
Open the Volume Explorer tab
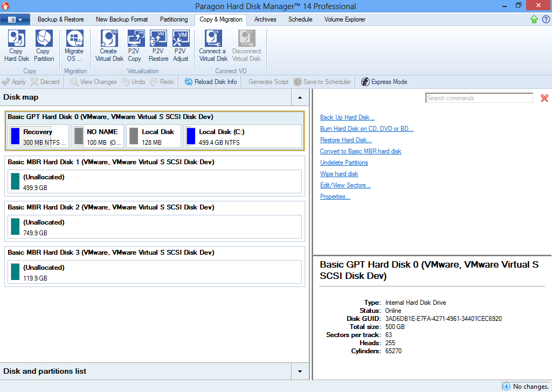tap(344, 19)
